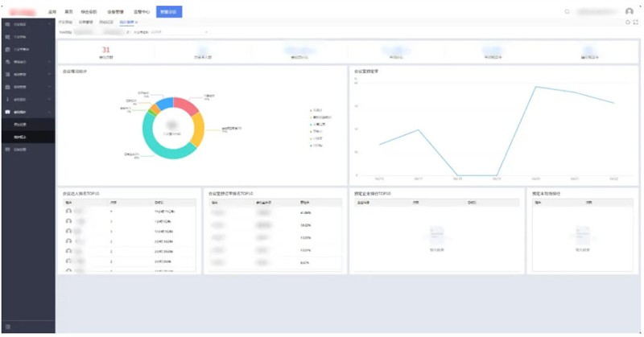The image size is (644, 337).
Task: Click the last sidebar item icon
Action: [x=8, y=150]
